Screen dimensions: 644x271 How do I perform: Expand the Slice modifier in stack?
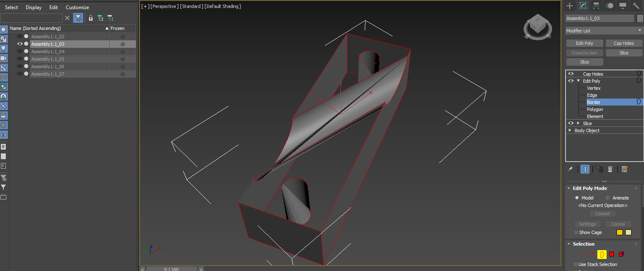tap(578, 123)
